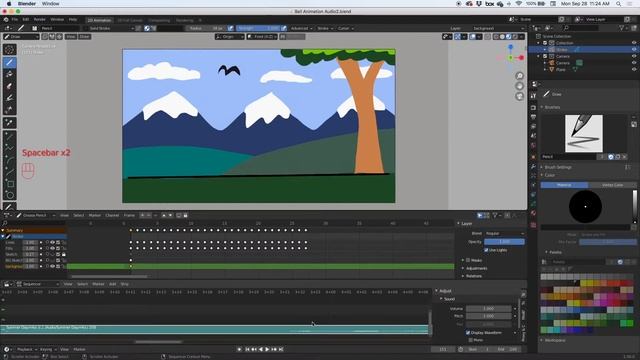Hide the Stroke object in the outliner
The width and height of the screenshot is (640, 360).
click(634, 49)
